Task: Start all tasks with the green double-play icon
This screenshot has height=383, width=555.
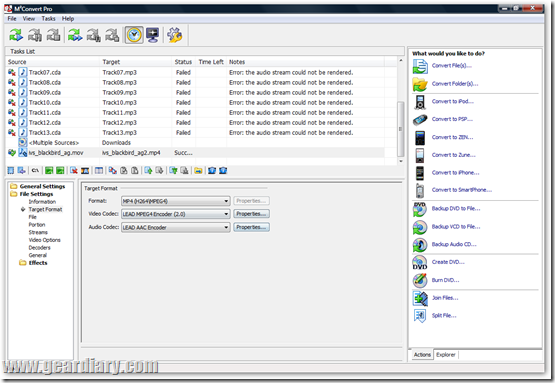Action: click(x=75, y=35)
